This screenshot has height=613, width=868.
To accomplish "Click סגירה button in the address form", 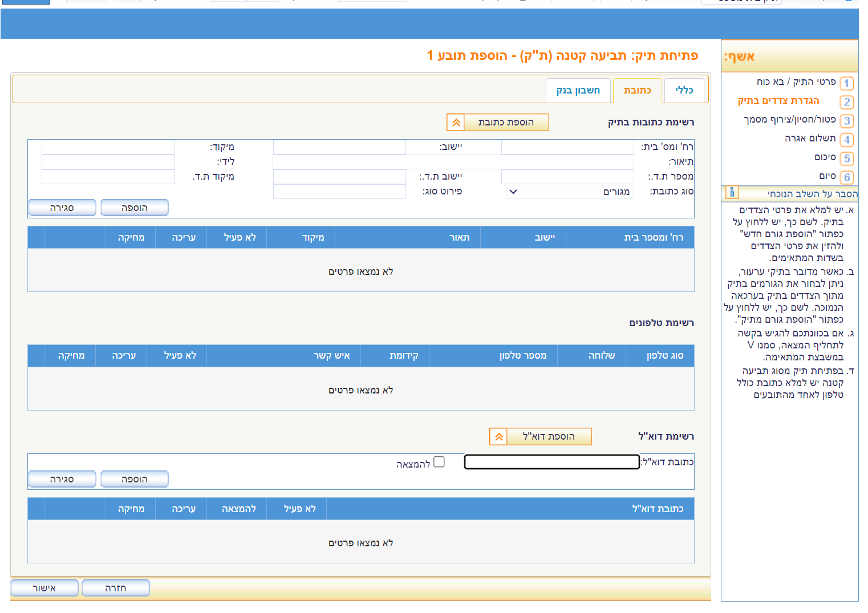I will [x=62, y=208].
